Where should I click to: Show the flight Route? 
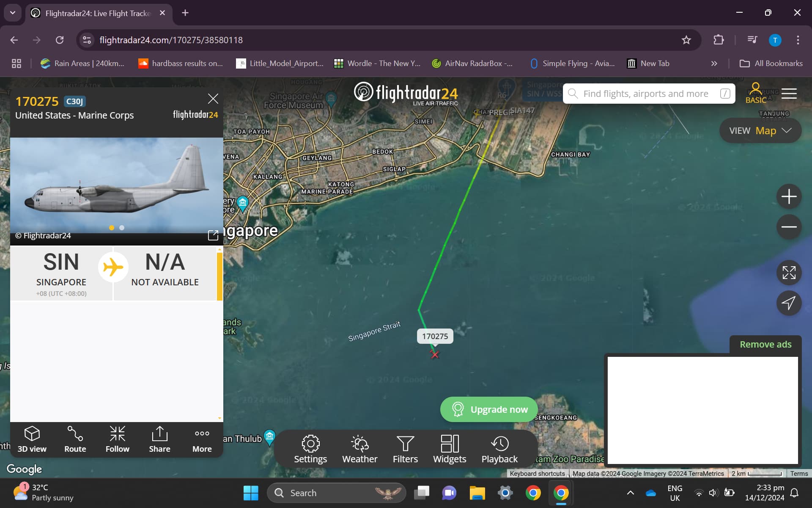tap(75, 439)
